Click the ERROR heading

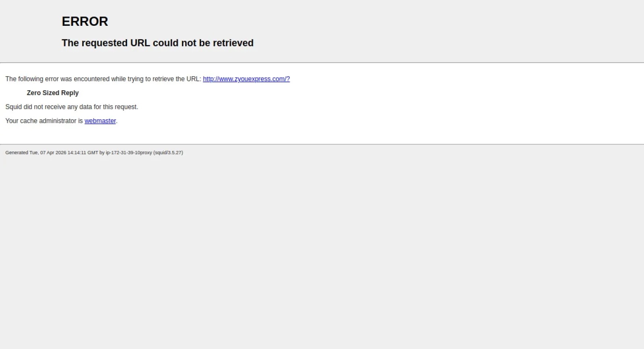coord(85,21)
